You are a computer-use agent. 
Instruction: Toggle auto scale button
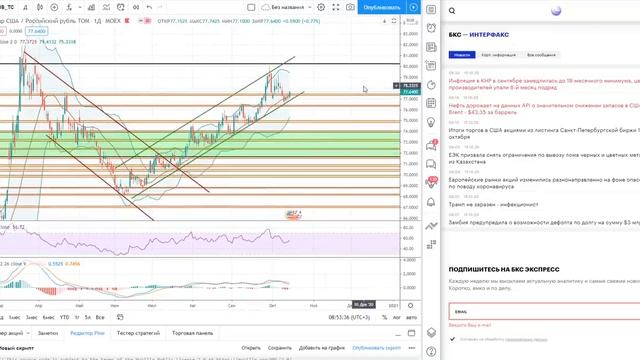point(411,317)
